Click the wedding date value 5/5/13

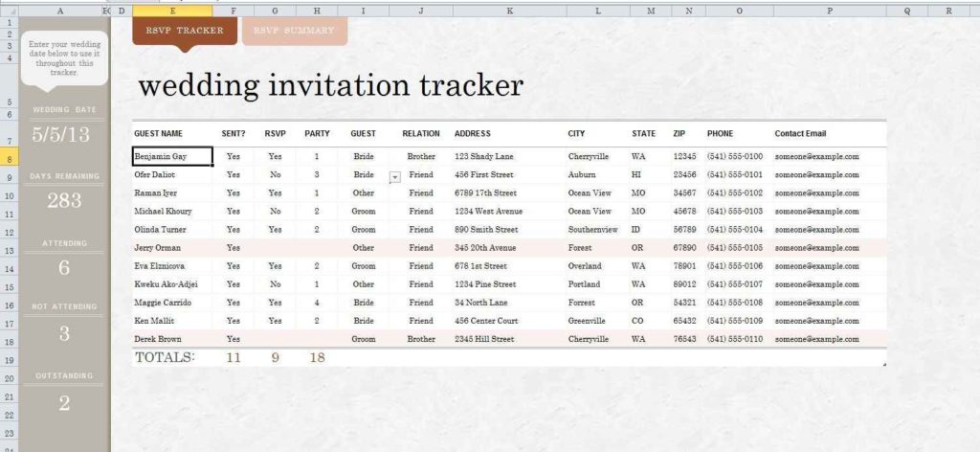[x=60, y=134]
